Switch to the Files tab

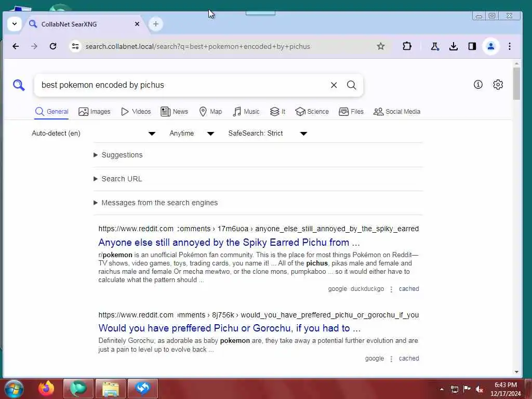[351, 112]
